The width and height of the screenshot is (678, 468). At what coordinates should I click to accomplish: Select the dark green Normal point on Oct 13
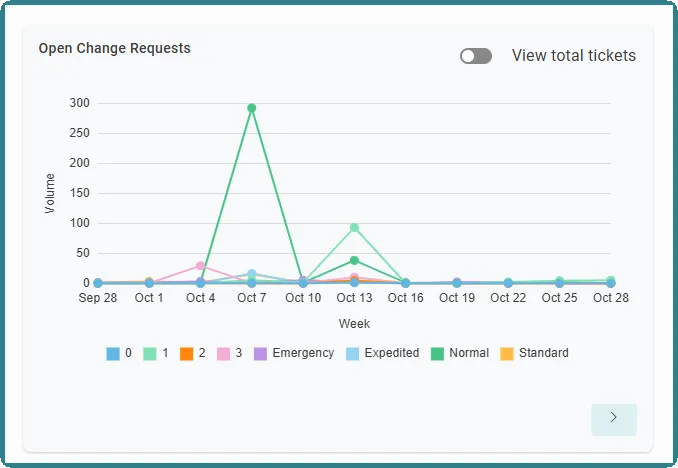(x=354, y=260)
